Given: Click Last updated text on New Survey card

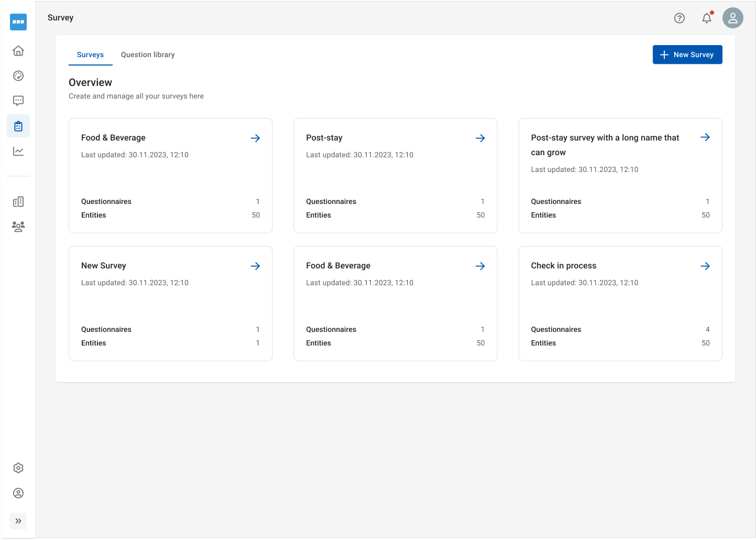Looking at the screenshot, I should click(135, 283).
